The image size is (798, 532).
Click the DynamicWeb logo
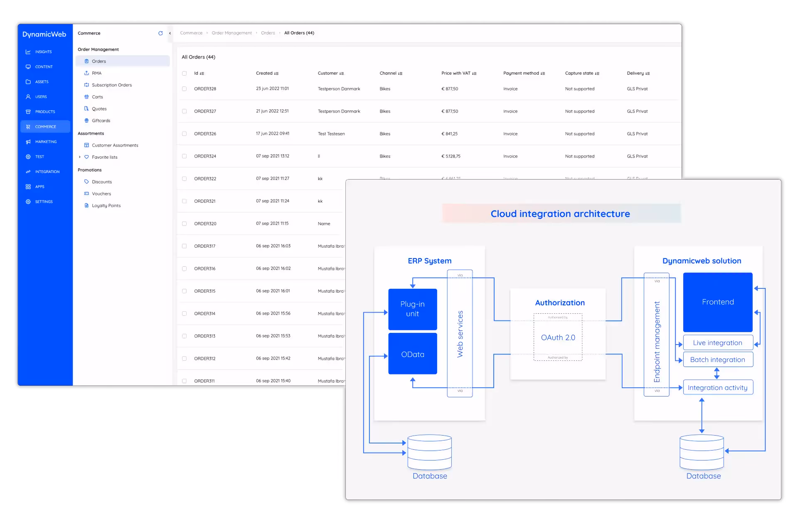point(44,34)
